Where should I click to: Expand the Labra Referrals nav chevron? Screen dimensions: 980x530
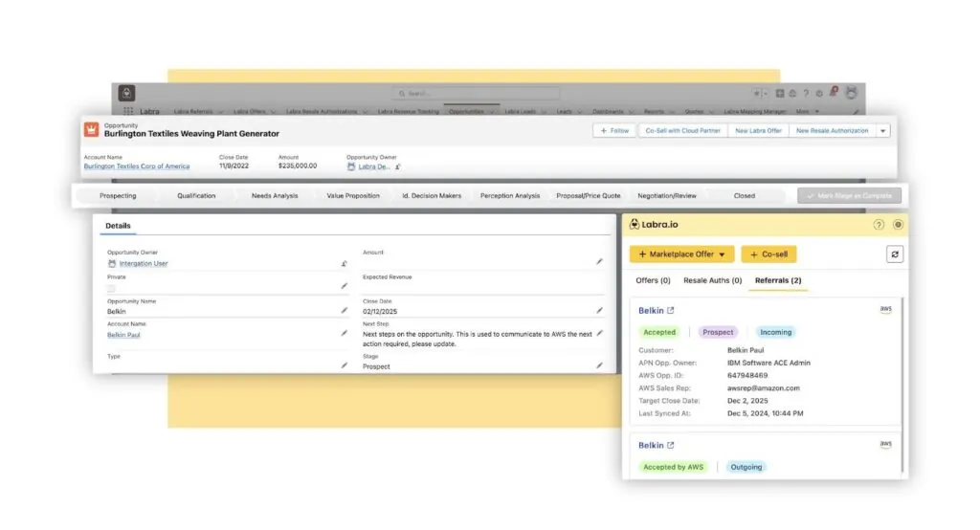[x=220, y=112]
